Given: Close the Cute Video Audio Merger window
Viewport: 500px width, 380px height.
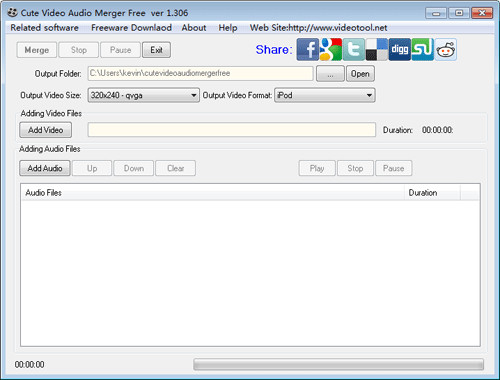Looking at the screenshot, I should click(x=482, y=13).
